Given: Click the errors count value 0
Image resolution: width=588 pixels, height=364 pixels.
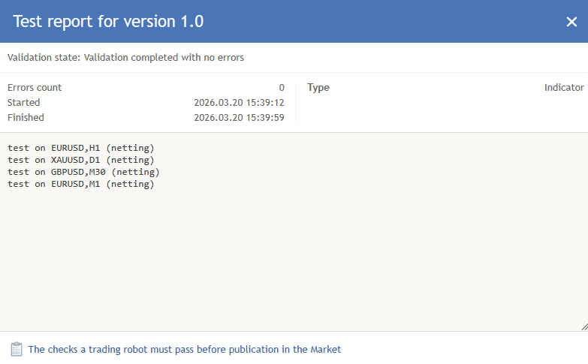Looking at the screenshot, I should coord(282,88).
